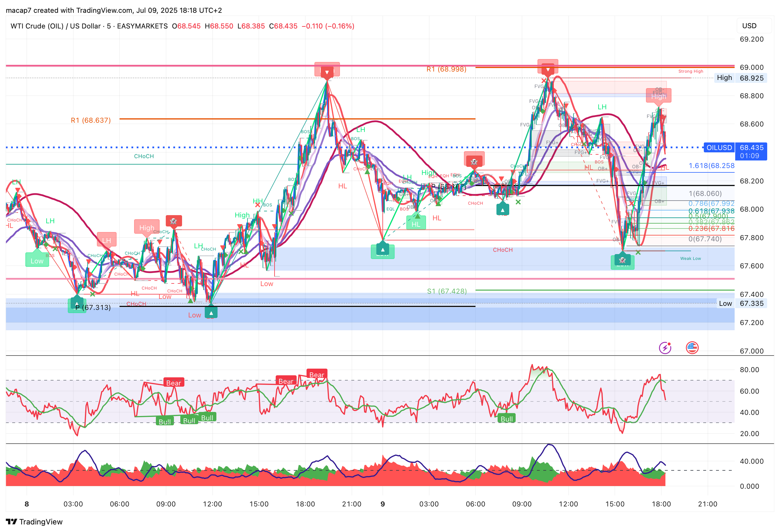Image resolution: width=780 pixels, height=532 pixels.
Task: Click the TradingView logo at the bottom
Action: (x=34, y=522)
